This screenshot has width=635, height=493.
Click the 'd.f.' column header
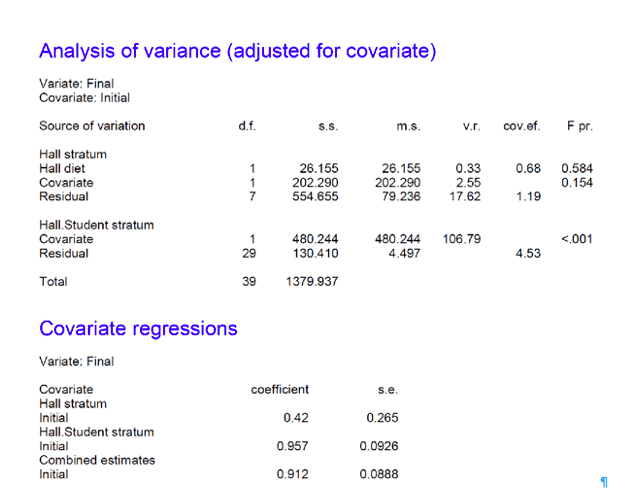click(246, 126)
